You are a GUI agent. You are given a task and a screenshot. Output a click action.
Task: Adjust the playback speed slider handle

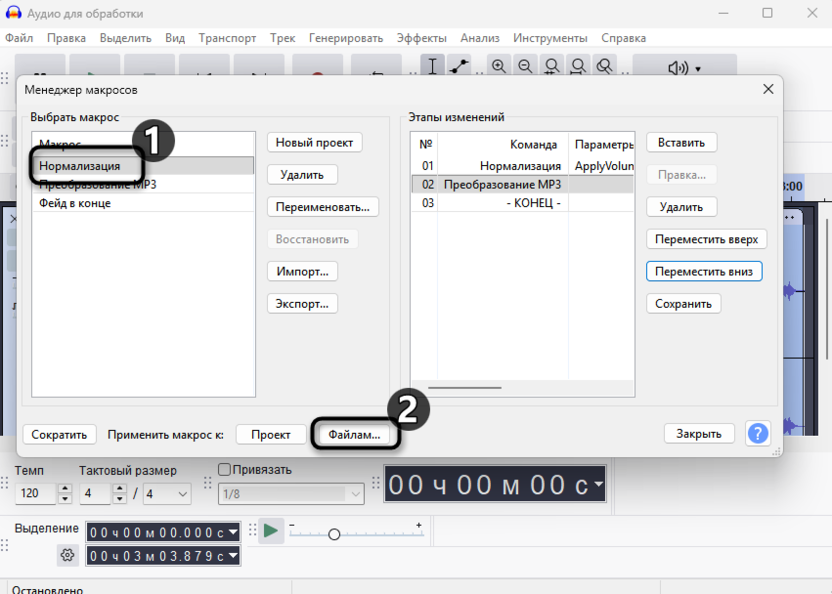pyautogui.click(x=334, y=534)
